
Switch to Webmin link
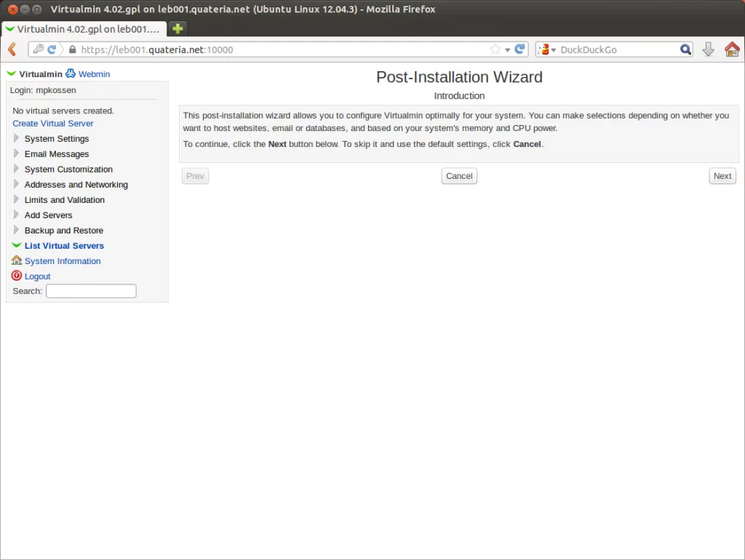94,74
